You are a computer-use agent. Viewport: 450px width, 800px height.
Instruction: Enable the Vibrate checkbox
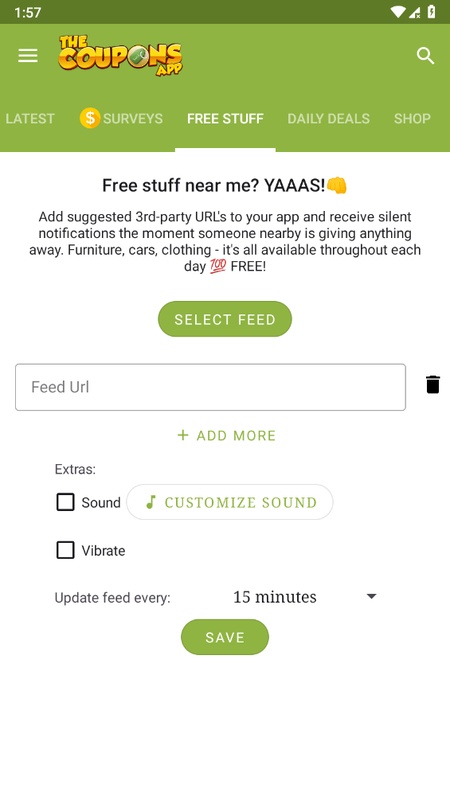(x=65, y=550)
